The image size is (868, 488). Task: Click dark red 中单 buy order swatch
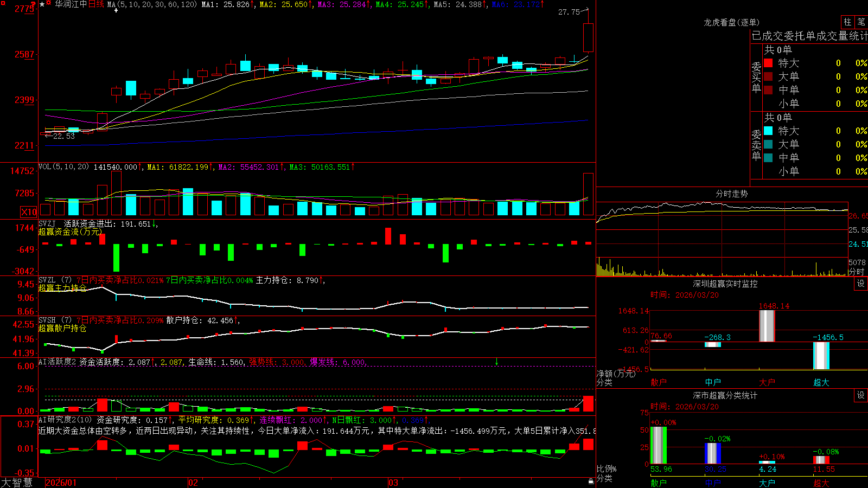click(x=768, y=90)
